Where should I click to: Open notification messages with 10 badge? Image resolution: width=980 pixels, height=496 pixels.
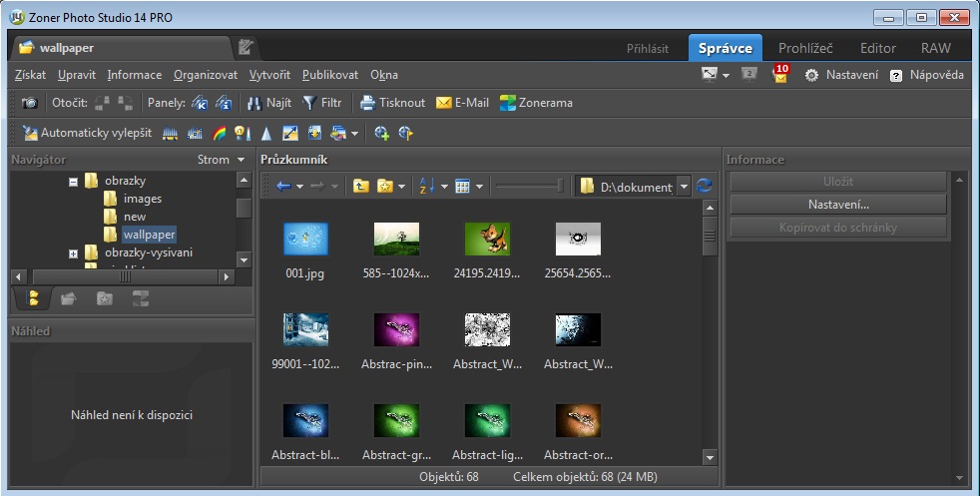[x=780, y=75]
